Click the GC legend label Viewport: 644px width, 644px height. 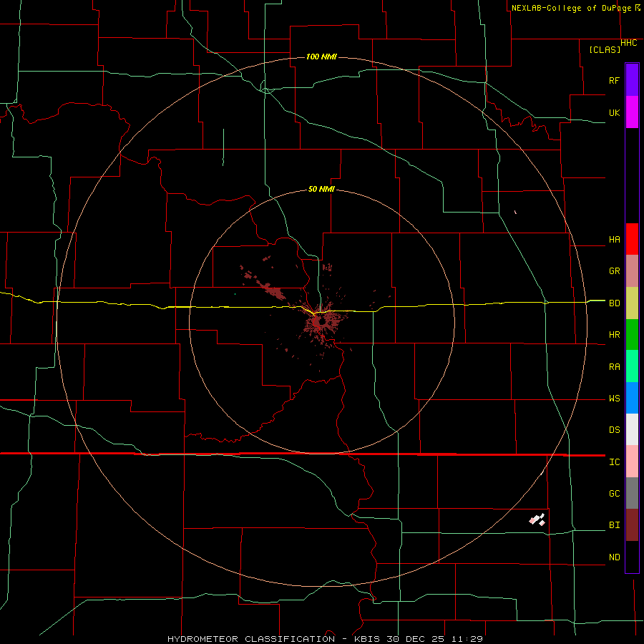pyautogui.click(x=614, y=494)
